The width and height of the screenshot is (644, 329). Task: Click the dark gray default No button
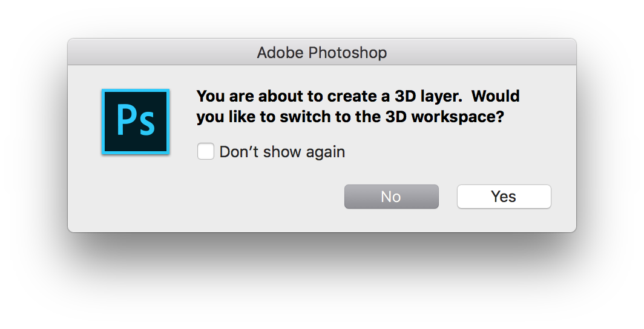point(392,197)
